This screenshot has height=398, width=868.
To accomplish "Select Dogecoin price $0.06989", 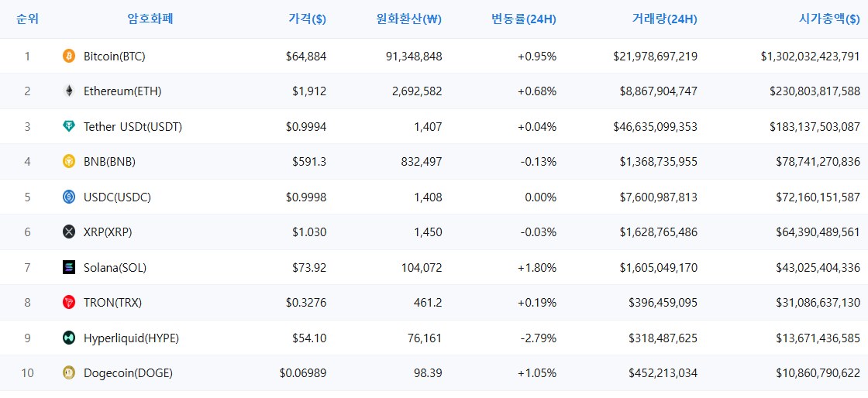I will [x=303, y=373].
